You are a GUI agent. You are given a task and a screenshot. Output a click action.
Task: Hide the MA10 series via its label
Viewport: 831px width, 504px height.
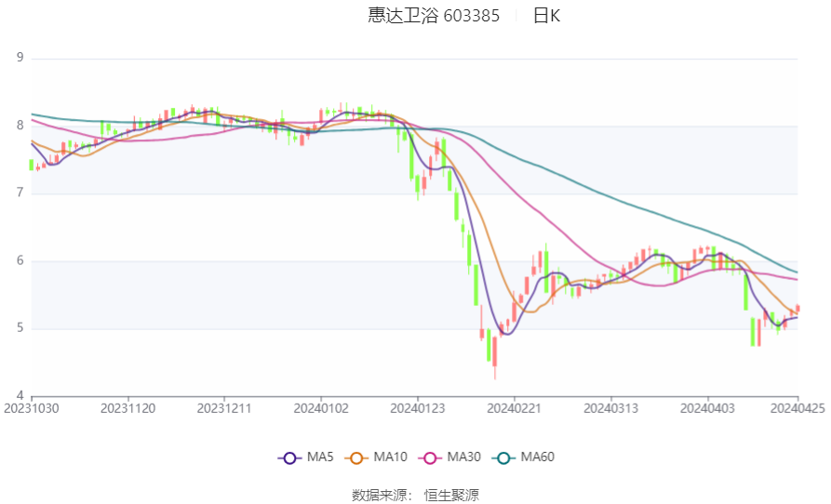pyautogui.click(x=390, y=458)
